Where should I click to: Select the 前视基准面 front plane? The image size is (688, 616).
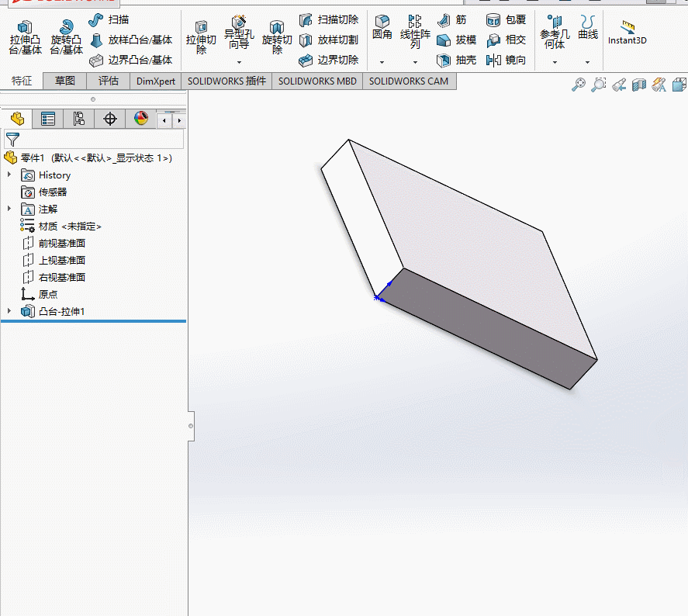[54, 244]
